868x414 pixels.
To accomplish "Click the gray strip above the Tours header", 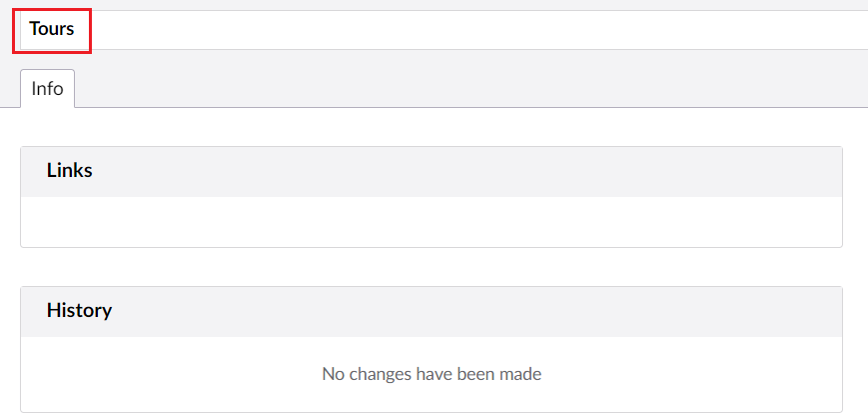I will [432, 5].
